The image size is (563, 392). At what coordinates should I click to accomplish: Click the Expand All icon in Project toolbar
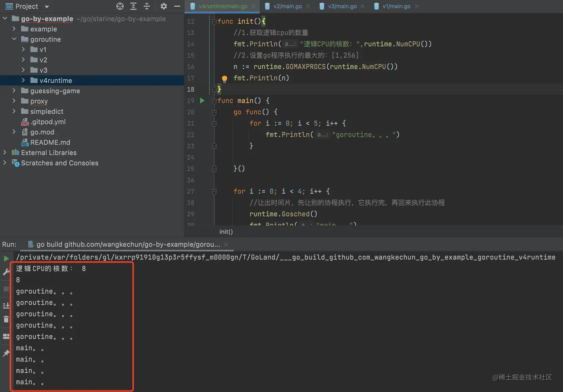133,6
